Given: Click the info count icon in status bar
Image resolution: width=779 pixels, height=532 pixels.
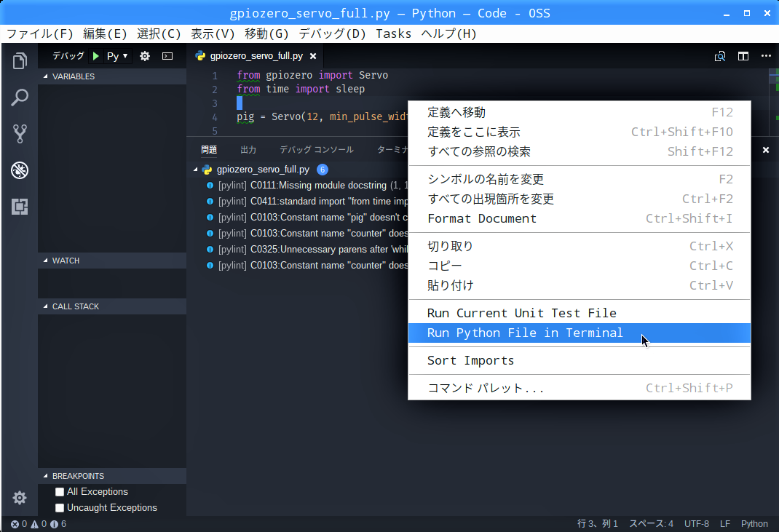Looking at the screenshot, I should click(x=54, y=524).
